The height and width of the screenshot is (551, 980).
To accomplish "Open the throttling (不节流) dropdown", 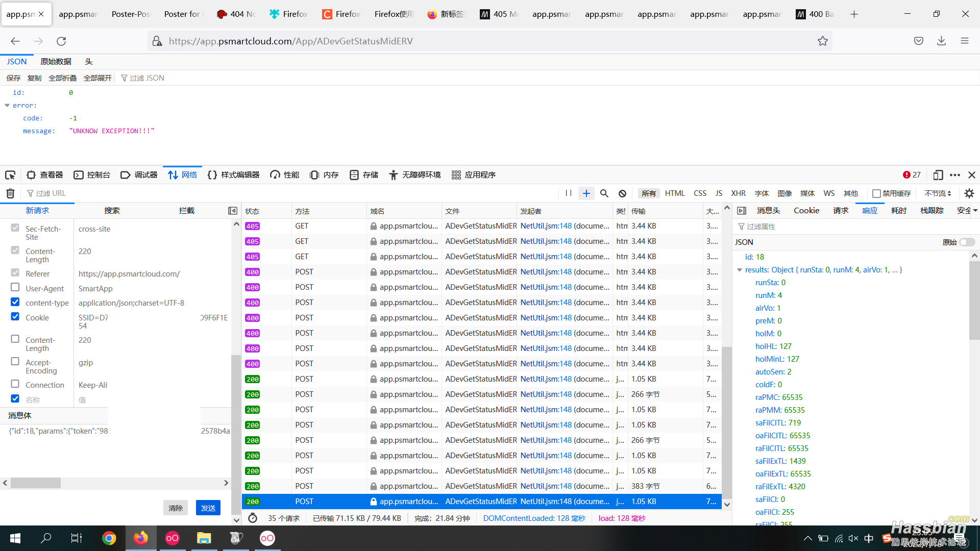I will coord(938,193).
